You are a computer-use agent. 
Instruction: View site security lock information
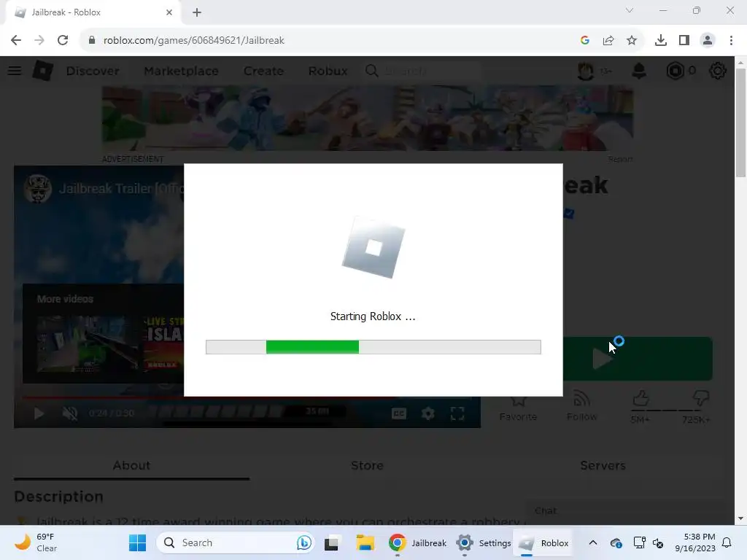click(x=92, y=41)
